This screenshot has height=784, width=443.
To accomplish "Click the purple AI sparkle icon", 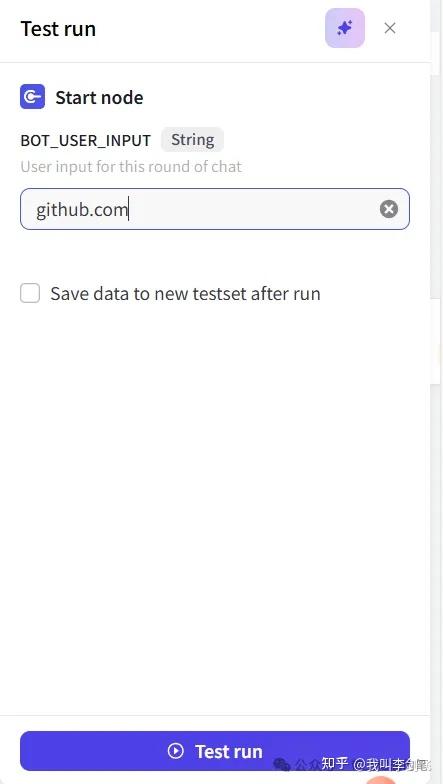I will tap(345, 28).
